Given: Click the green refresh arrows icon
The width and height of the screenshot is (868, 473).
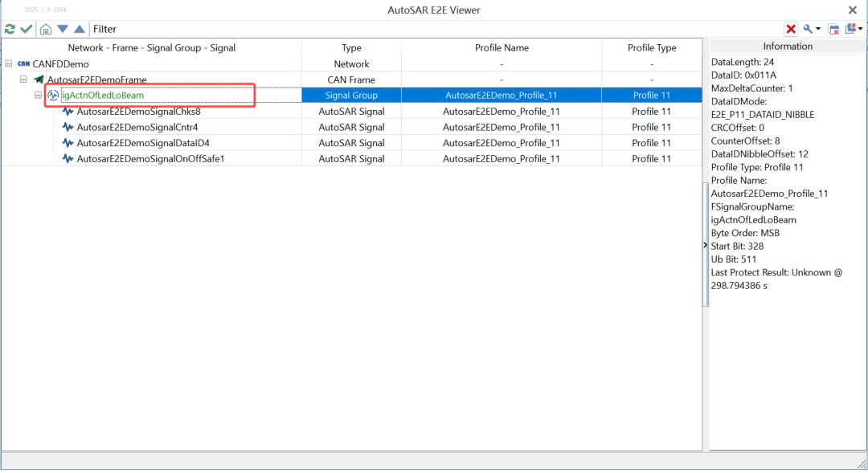Looking at the screenshot, I should point(10,29).
